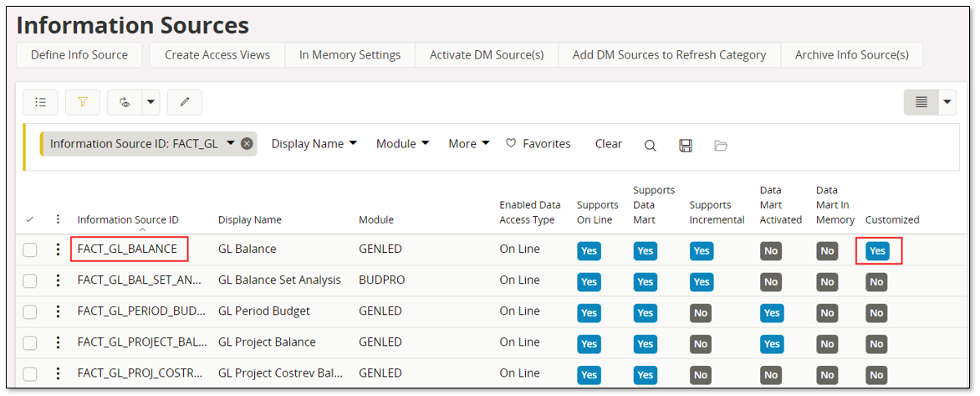This screenshot has width=980, height=396.
Task: Click the Define Info Source command
Action: (x=79, y=55)
